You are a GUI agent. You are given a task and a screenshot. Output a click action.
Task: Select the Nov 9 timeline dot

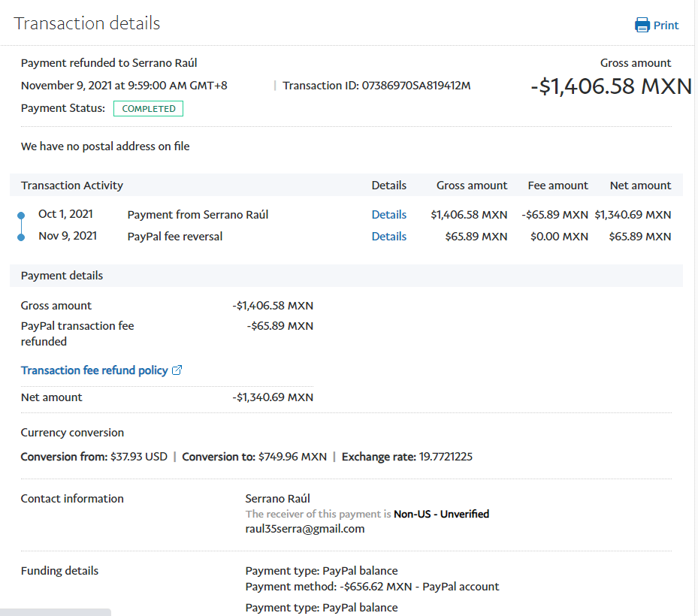coord(21,237)
